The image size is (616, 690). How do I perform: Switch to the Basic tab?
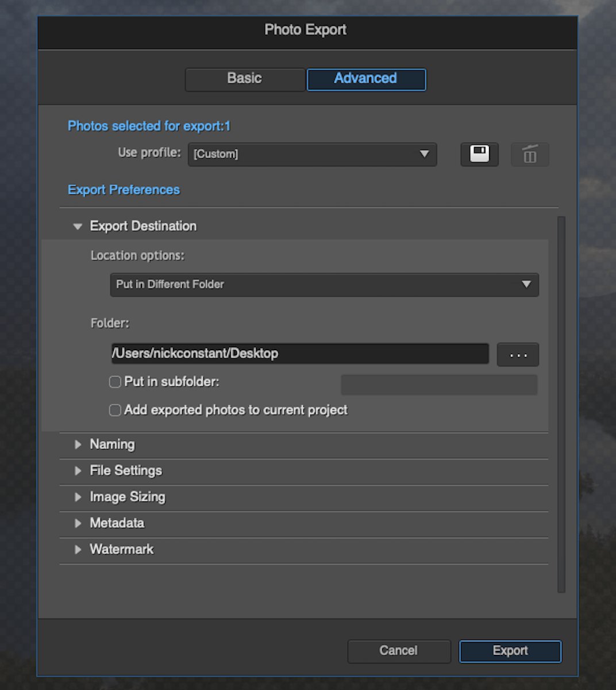pos(244,79)
